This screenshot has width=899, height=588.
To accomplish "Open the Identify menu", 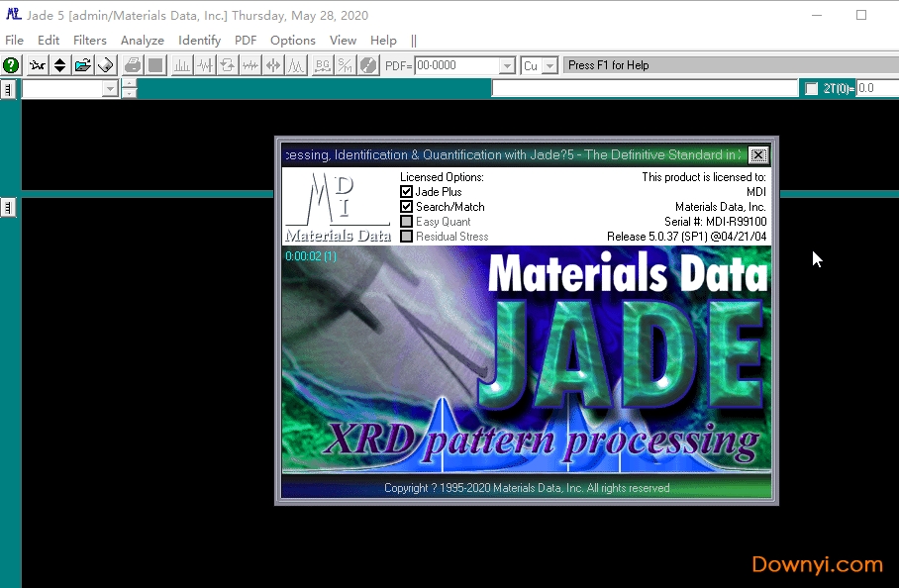I will [199, 40].
